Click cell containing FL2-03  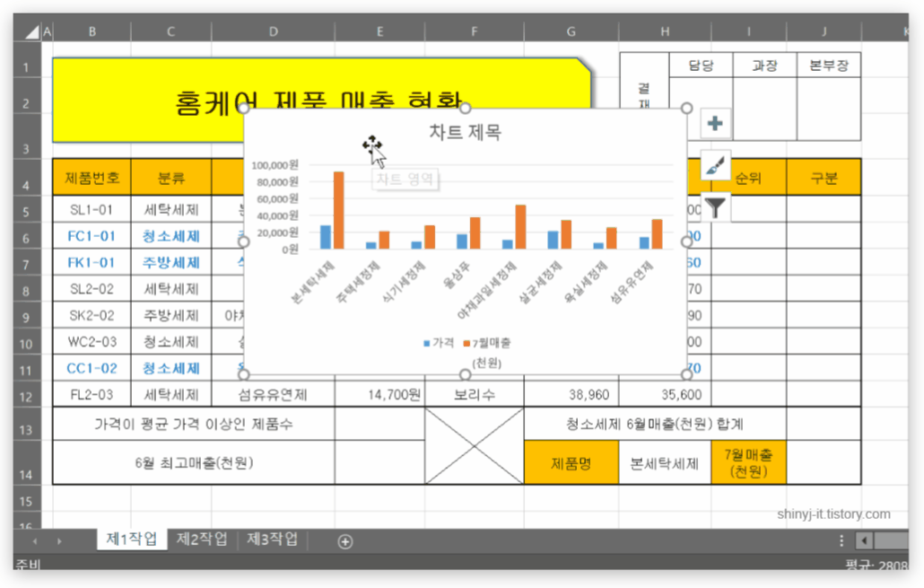[92, 395]
